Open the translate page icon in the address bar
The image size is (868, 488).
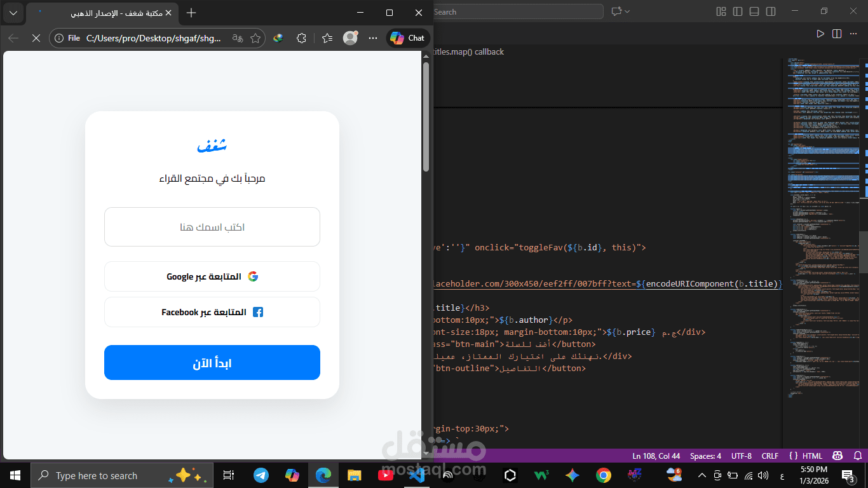[237, 38]
